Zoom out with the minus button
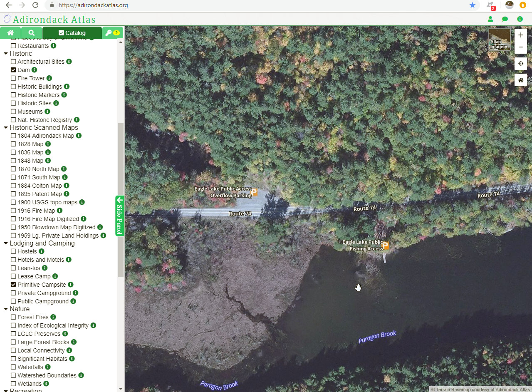Viewport: 532px width, 392px height. tap(520, 47)
